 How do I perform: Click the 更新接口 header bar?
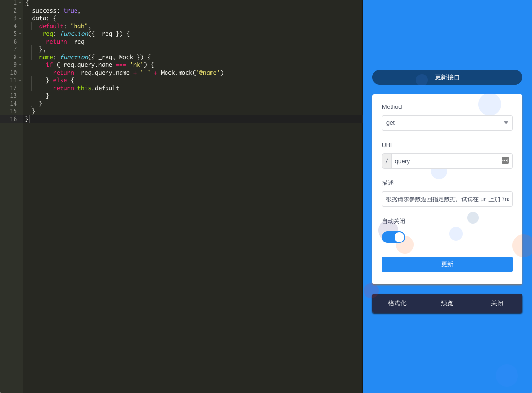tap(447, 77)
